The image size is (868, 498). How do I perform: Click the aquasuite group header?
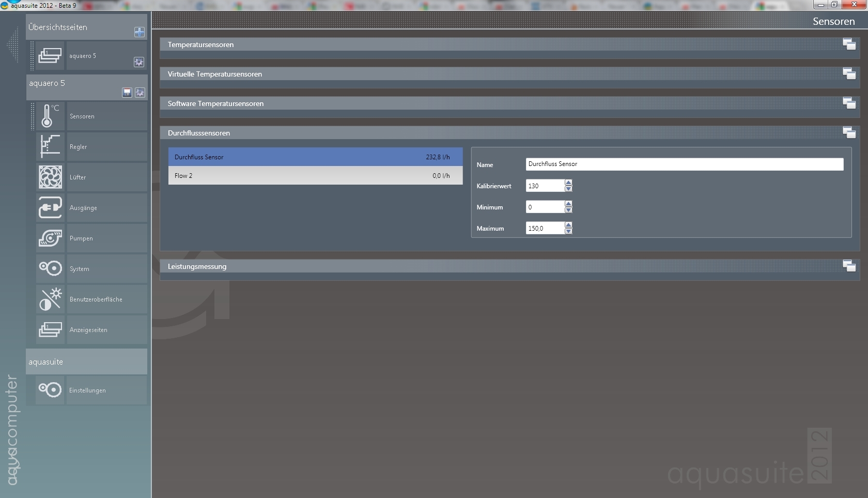[86, 361]
